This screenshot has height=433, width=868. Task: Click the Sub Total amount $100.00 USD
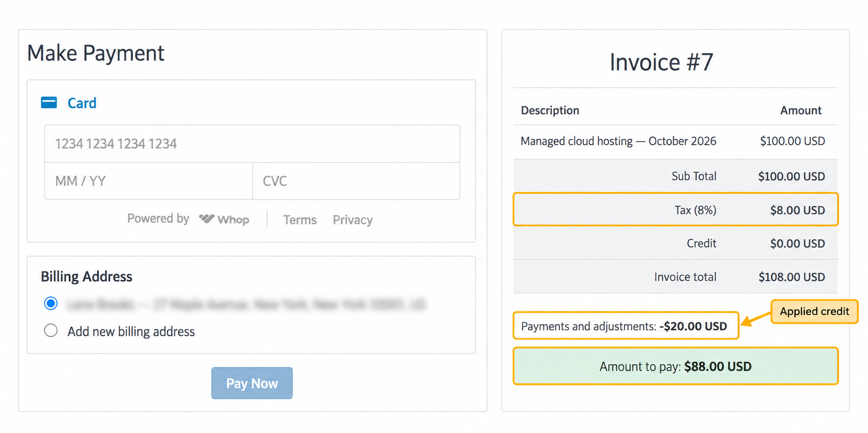[x=791, y=176]
